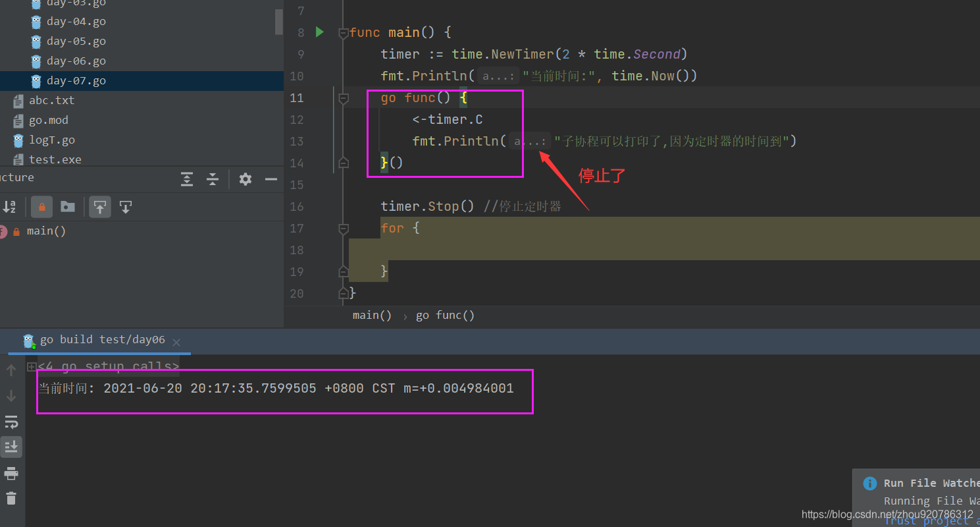Expand all nodes in Structure panel
980x527 pixels.
point(188,179)
